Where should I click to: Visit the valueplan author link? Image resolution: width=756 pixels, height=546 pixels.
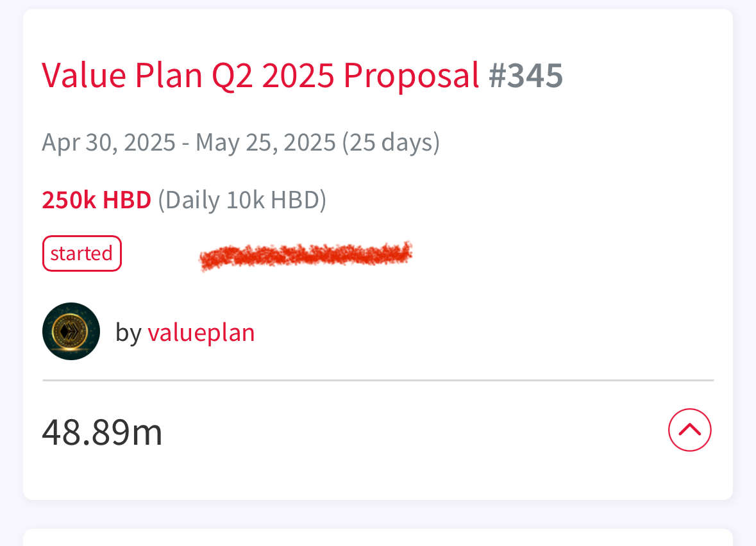[x=201, y=333]
